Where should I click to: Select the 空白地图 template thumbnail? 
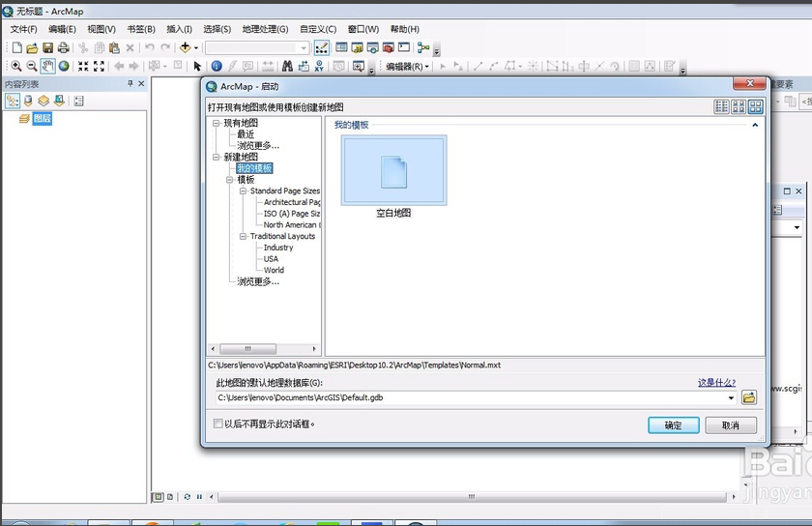point(393,170)
